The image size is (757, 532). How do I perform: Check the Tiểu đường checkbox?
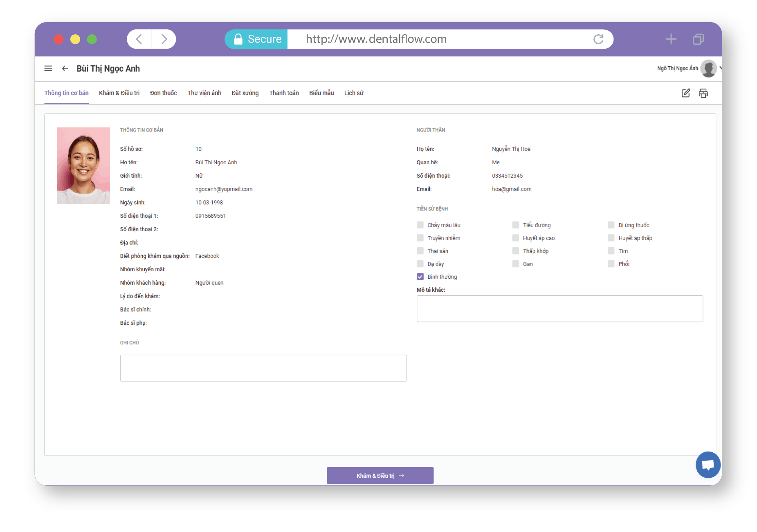(x=516, y=225)
